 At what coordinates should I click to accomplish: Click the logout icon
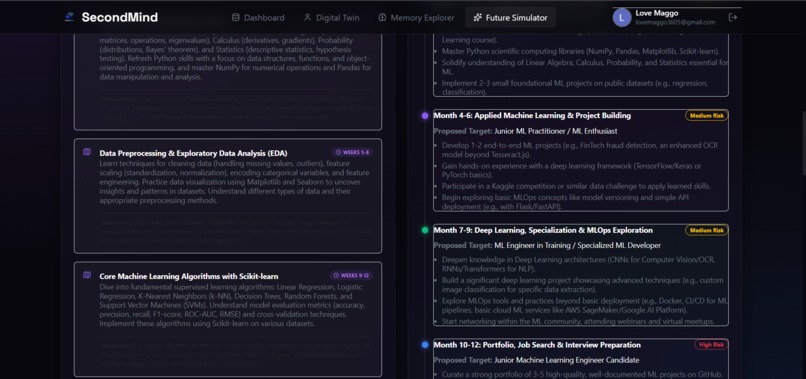[733, 17]
